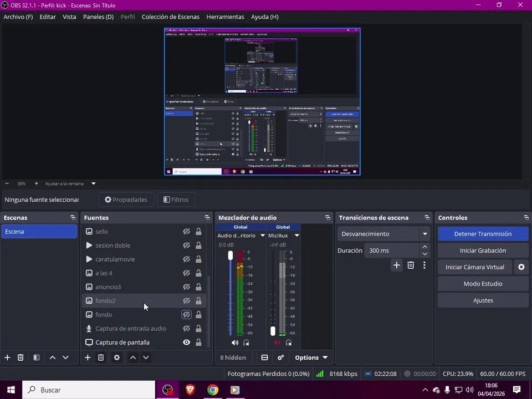Open mixer Options dropdown

click(311, 357)
